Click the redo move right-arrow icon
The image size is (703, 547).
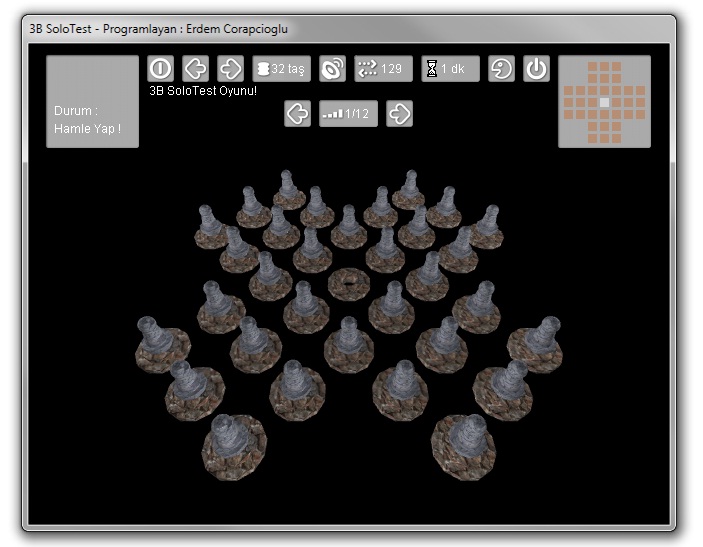pyautogui.click(x=231, y=68)
